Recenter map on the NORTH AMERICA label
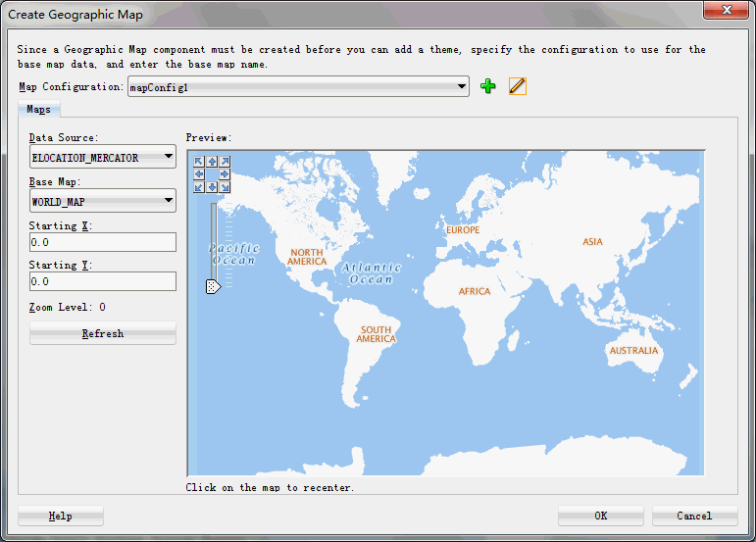Screen dimensions: 756x542 (307, 257)
